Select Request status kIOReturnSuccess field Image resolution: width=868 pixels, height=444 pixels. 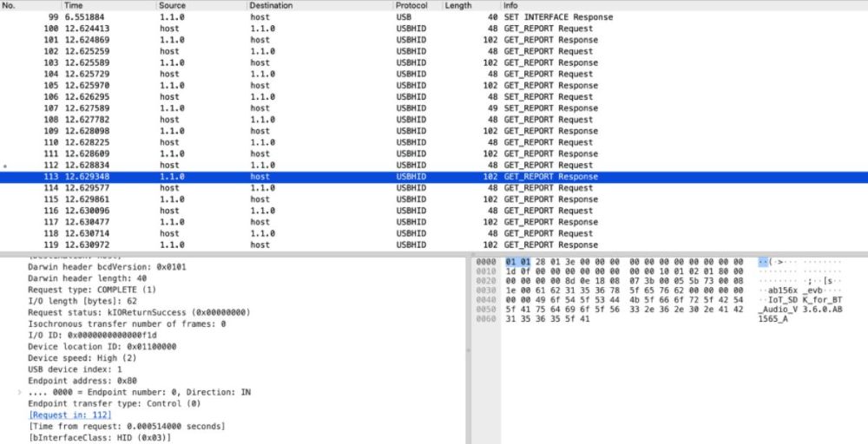(139, 312)
